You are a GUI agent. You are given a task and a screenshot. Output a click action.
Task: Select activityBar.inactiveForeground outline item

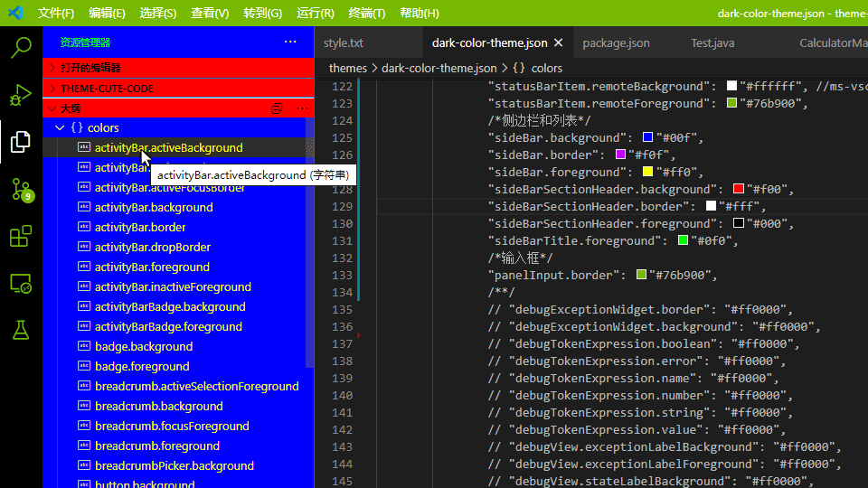point(174,286)
